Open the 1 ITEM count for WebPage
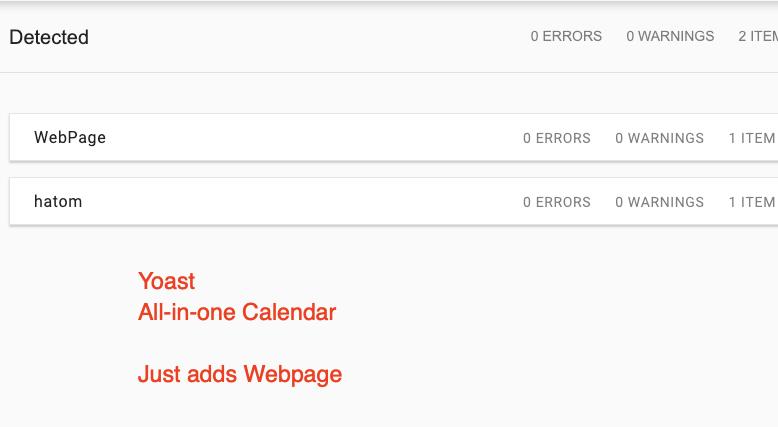The width and height of the screenshot is (778, 427). click(752, 138)
